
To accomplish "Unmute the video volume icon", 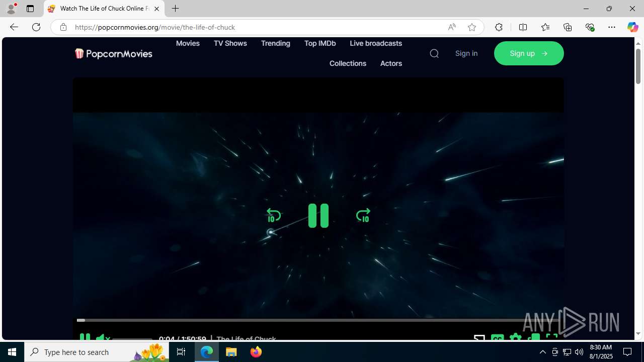I will pyautogui.click(x=102, y=338).
